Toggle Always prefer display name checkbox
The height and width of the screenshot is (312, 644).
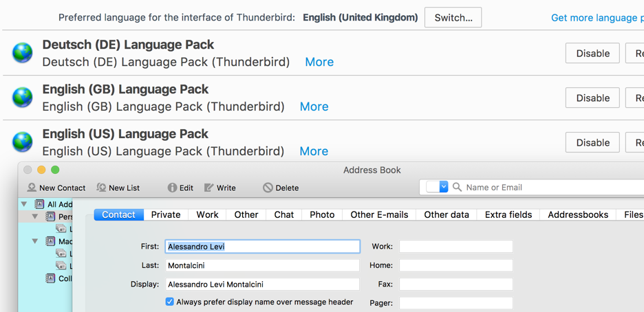pyautogui.click(x=170, y=302)
